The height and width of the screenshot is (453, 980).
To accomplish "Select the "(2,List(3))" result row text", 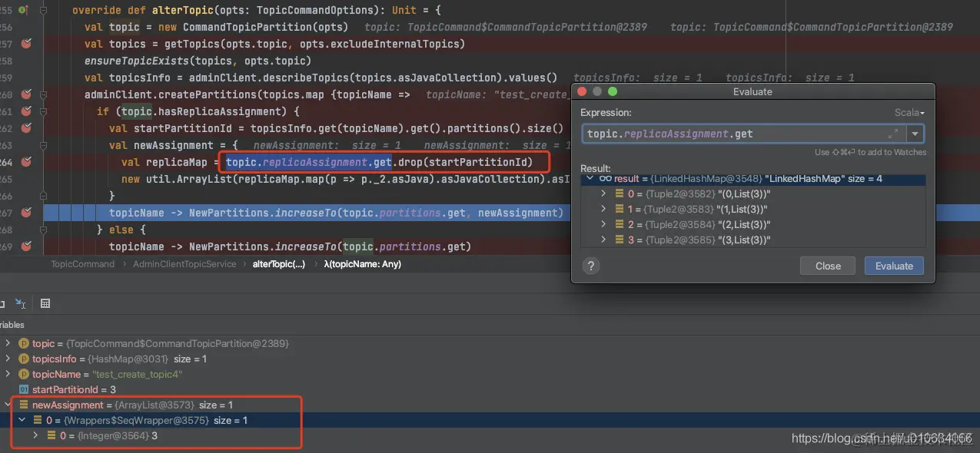I will (743, 224).
